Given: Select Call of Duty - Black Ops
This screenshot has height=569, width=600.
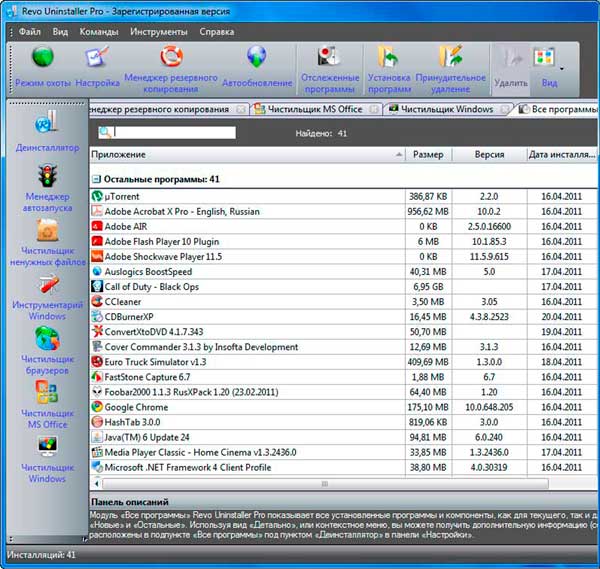Looking at the screenshot, I should (344, 287).
